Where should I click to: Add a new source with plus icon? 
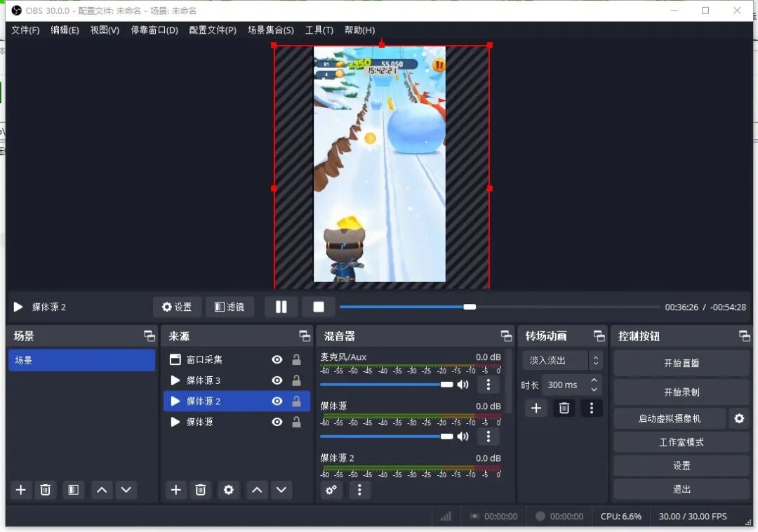tap(176, 490)
